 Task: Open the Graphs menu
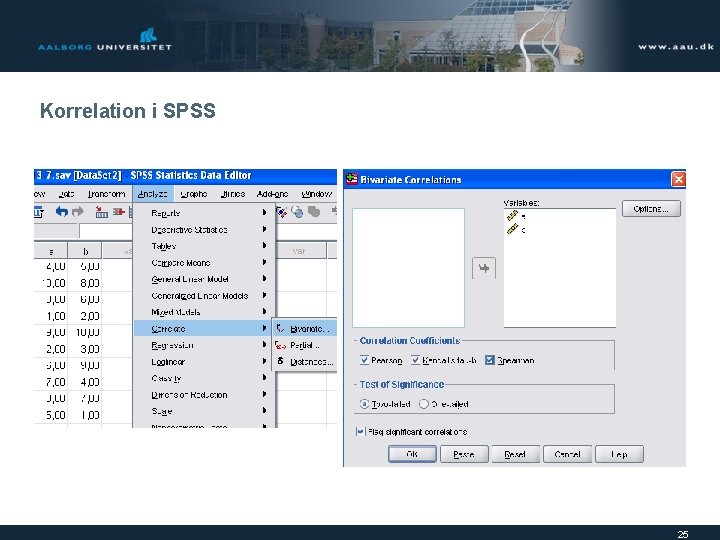[193, 194]
